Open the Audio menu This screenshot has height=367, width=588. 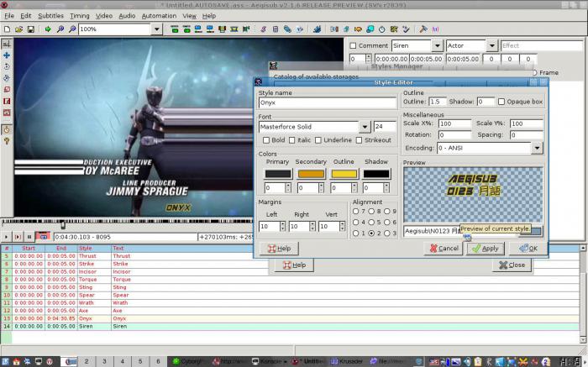point(127,16)
